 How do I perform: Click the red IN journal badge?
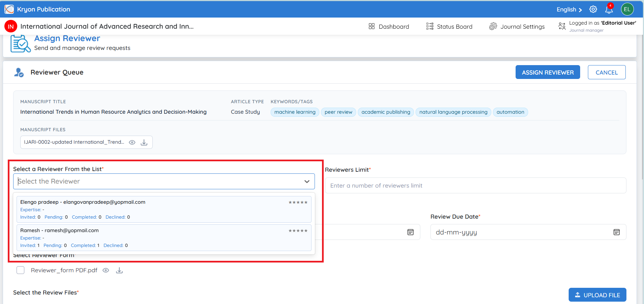tap(11, 26)
